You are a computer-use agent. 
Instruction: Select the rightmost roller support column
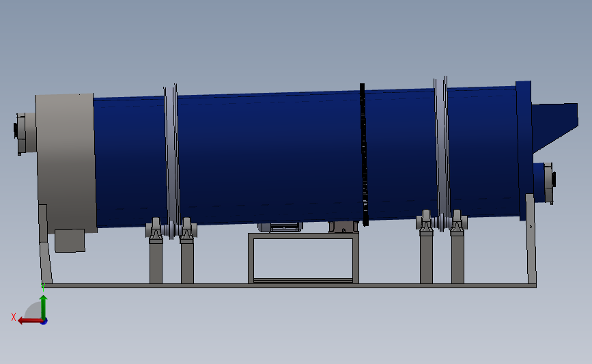coord(457,259)
